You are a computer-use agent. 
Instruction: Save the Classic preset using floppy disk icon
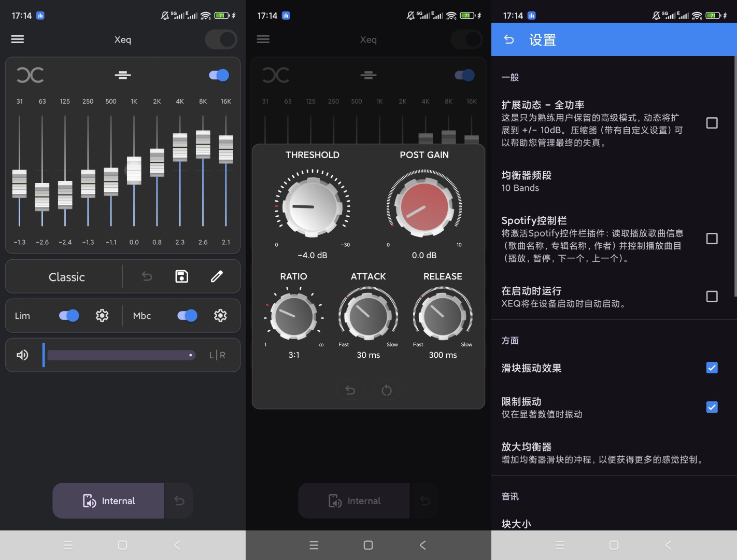coord(181,276)
